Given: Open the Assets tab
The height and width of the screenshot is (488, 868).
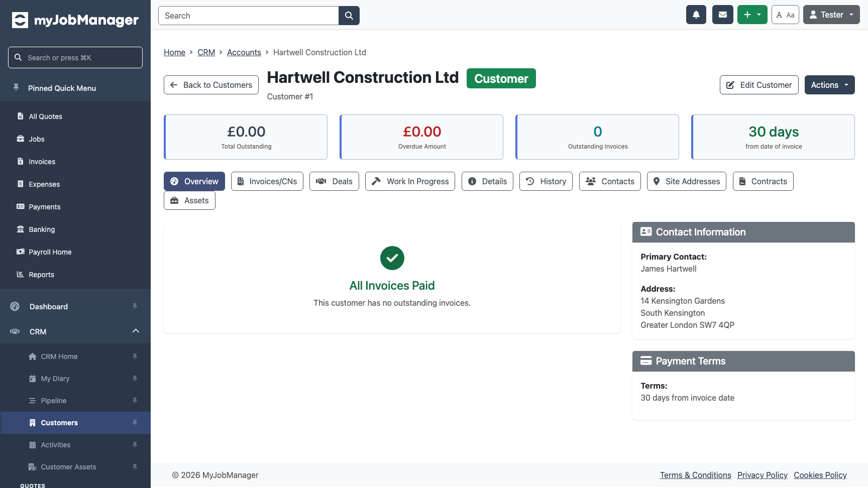Looking at the screenshot, I should tap(189, 200).
